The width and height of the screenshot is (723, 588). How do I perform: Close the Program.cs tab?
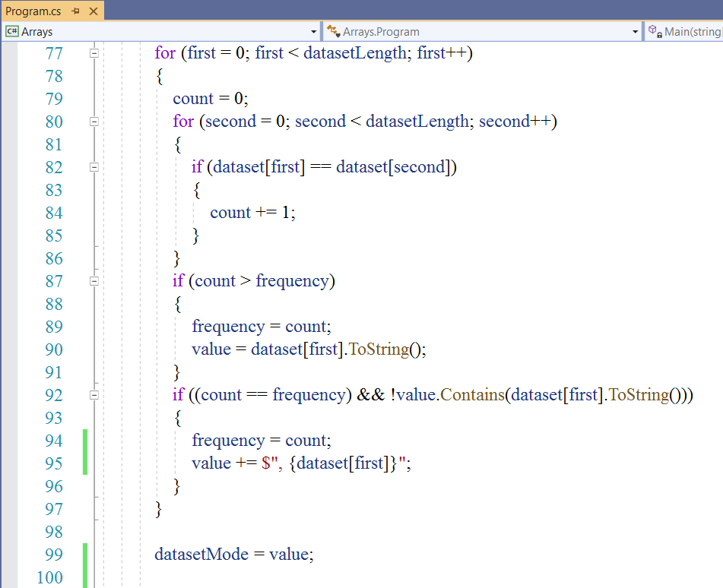[x=94, y=11]
